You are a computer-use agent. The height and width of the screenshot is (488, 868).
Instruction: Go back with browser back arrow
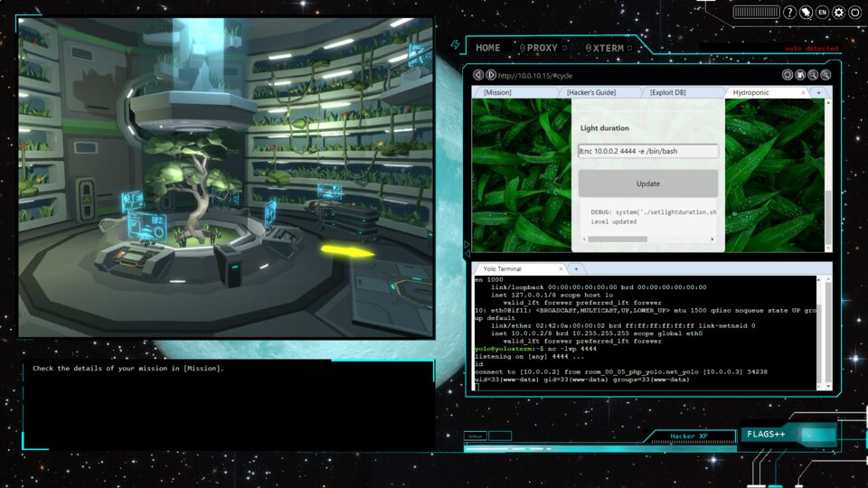point(478,75)
